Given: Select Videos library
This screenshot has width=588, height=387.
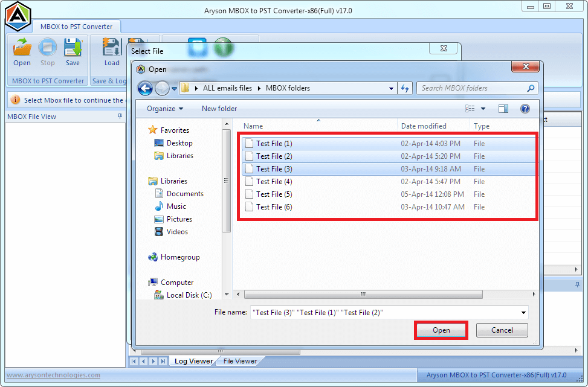Looking at the screenshot, I should [x=177, y=232].
